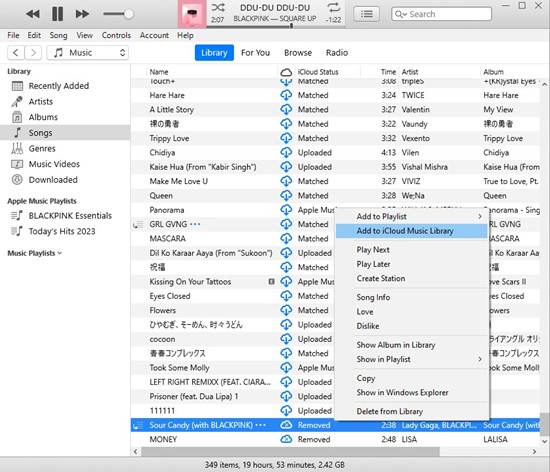Pause the current song
The width and height of the screenshot is (550, 472).
click(58, 14)
